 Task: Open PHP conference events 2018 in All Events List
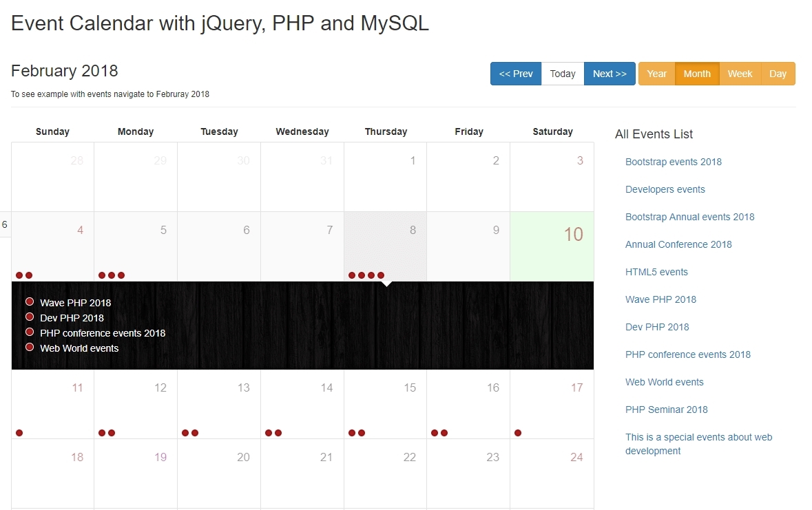[688, 354]
